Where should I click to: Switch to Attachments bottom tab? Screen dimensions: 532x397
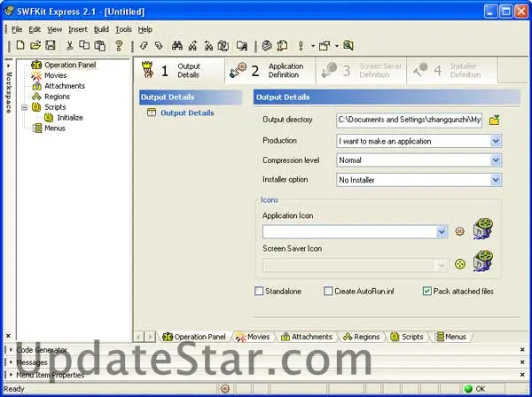tap(307, 337)
